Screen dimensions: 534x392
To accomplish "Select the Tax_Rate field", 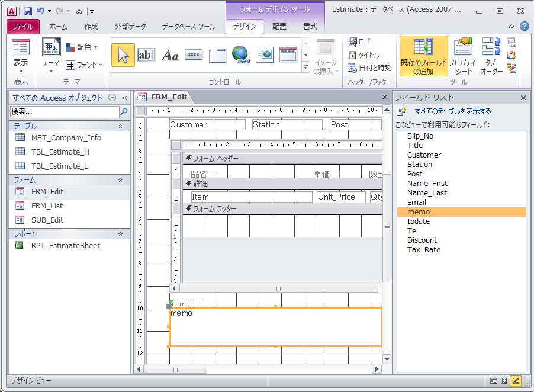I will point(461,250).
